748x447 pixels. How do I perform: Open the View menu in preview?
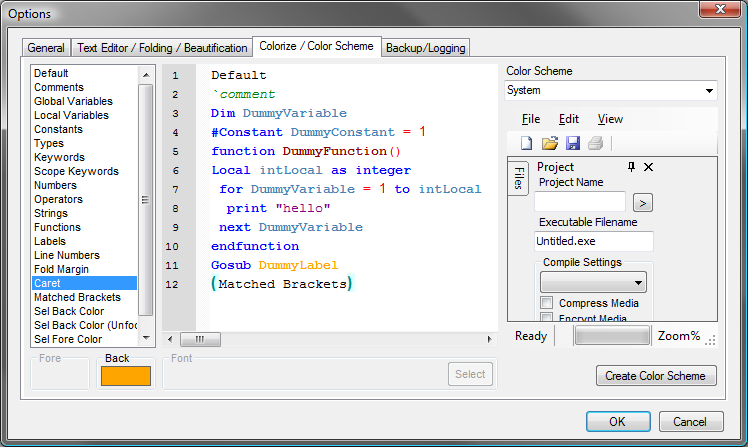click(x=610, y=119)
